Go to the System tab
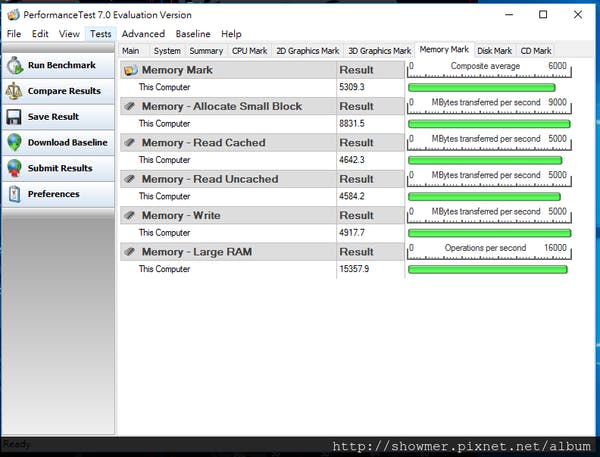Image resolution: width=600 pixels, height=457 pixels. (x=167, y=51)
